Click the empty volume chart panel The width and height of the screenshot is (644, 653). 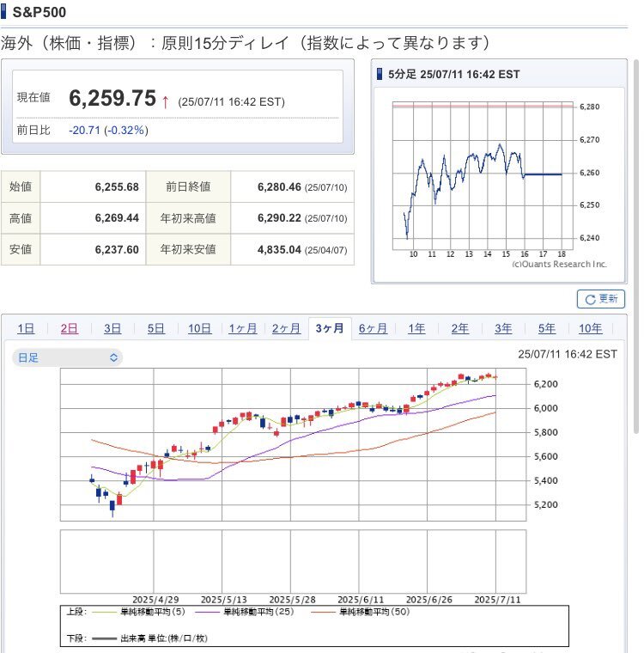point(293,561)
